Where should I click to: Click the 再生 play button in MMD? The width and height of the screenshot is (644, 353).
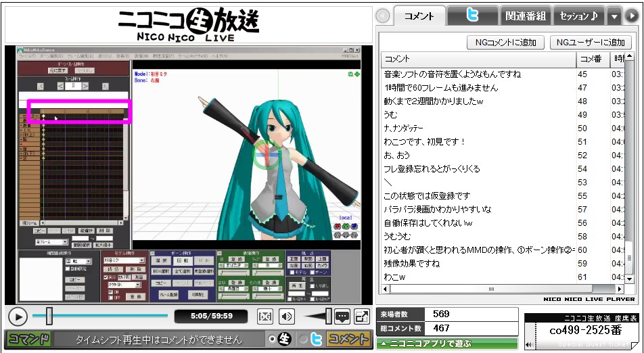297,285
